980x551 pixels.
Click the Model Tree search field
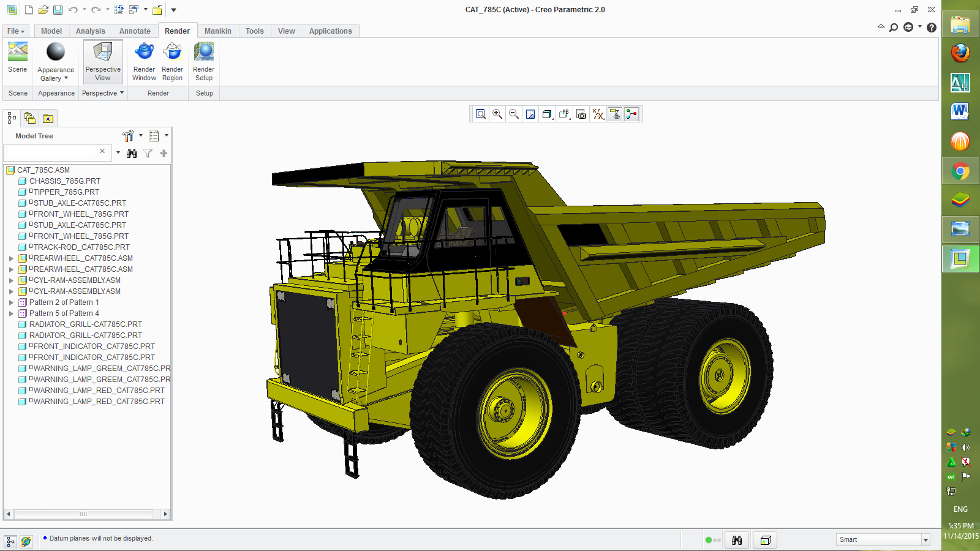(x=51, y=152)
